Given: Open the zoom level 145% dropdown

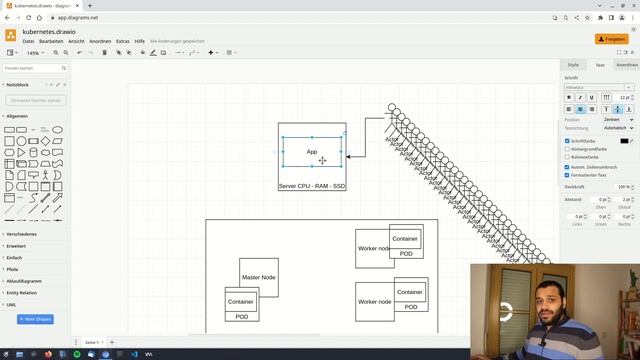Looking at the screenshot, I should tap(35, 53).
